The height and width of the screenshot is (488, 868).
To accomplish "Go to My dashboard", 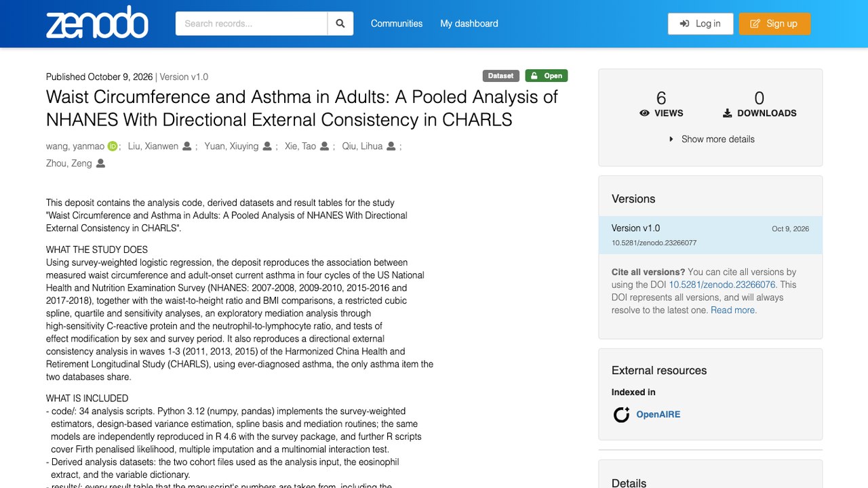I will point(469,24).
